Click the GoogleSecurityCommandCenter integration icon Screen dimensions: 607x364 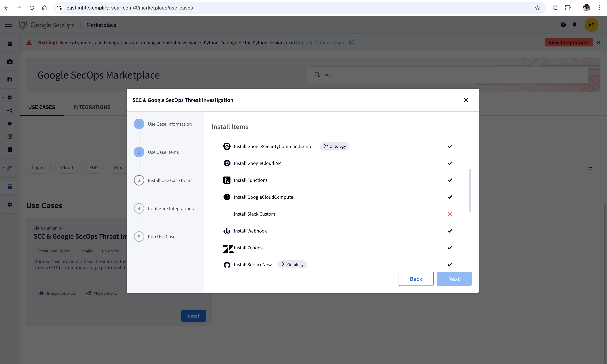227,146
